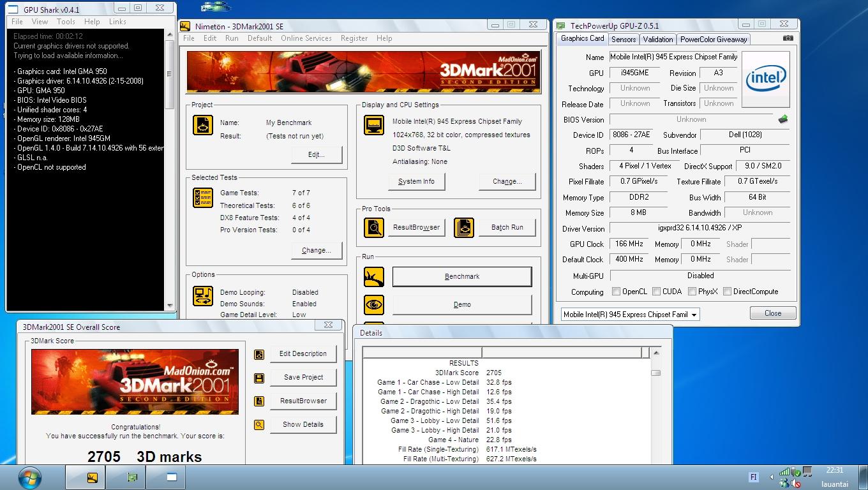Screen dimensions: 868x490
Task: Click the eye icon beside the Demo button
Action: tap(374, 305)
